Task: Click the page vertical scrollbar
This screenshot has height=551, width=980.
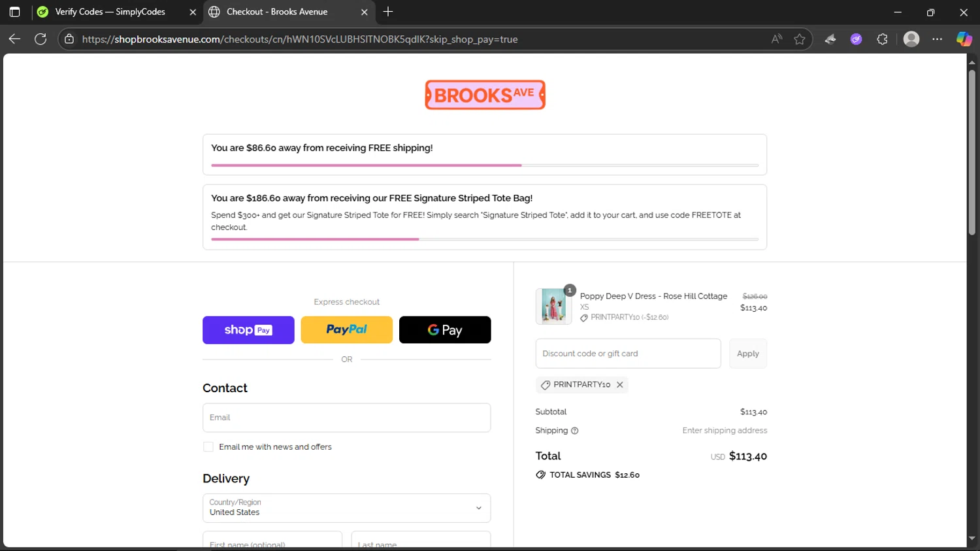Action: pyautogui.click(x=972, y=152)
